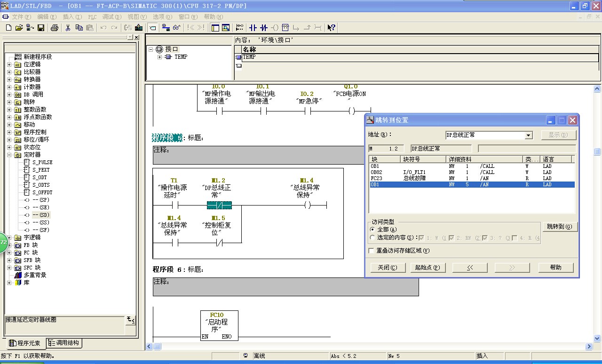Insert output coil icon
Image resolution: width=602 pixels, height=364 pixels.
coord(275,28)
